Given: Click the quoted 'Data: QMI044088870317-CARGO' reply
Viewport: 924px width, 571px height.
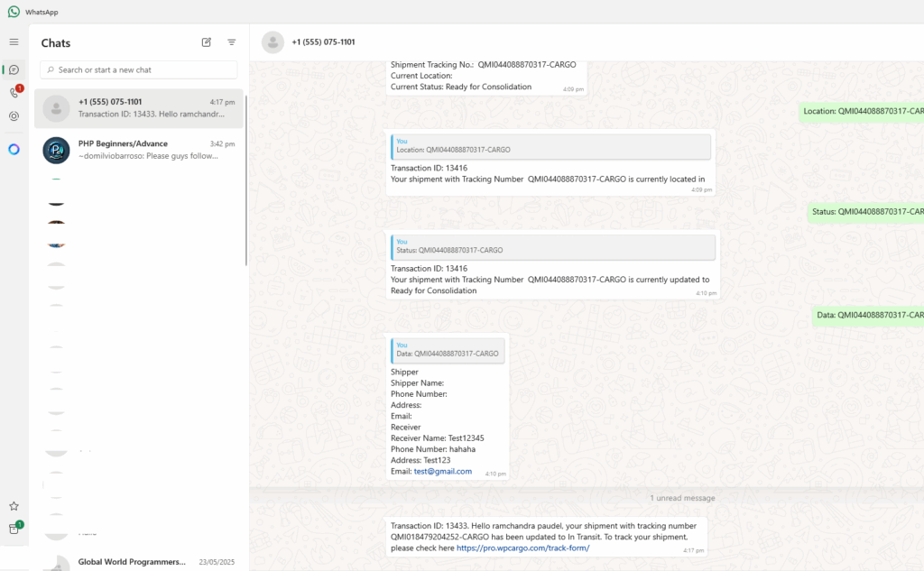Looking at the screenshot, I should [448, 350].
